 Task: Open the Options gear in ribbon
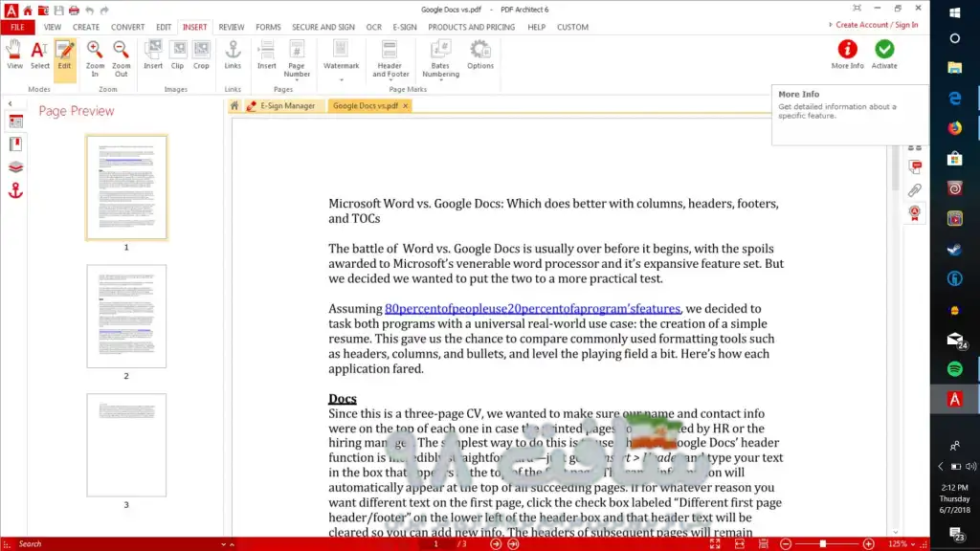click(x=480, y=55)
